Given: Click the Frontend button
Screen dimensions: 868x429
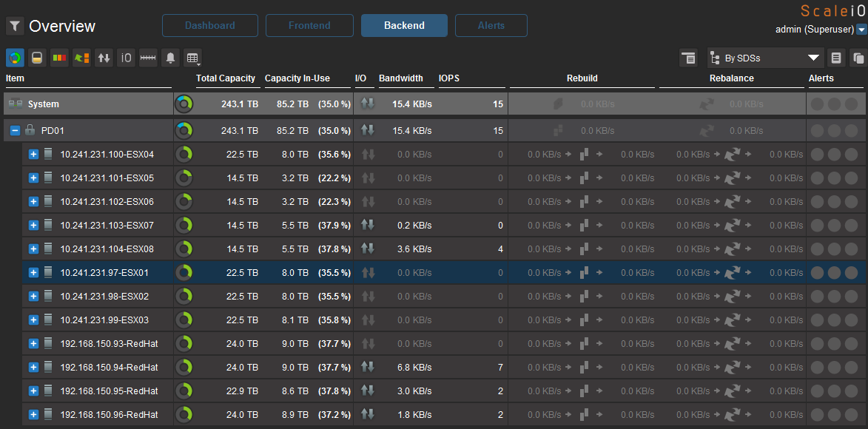Looking at the screenshot, I should coord(309,25).
